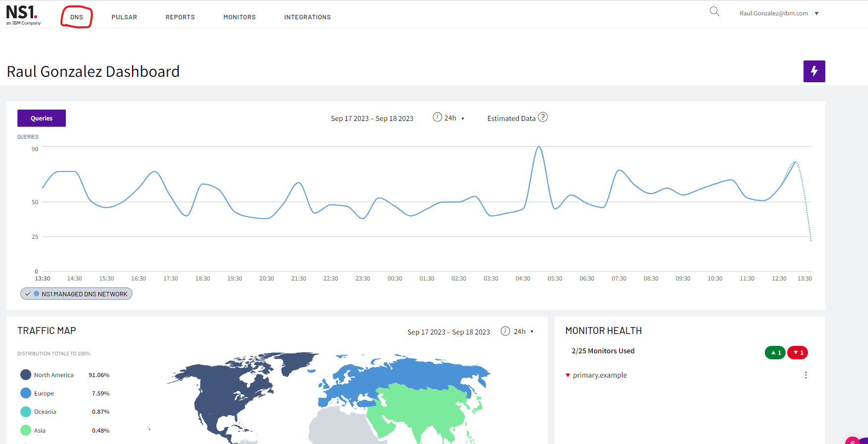Click the 7.59% Europe value
Screen dimensions: 868x444
[x=101, y=393]
